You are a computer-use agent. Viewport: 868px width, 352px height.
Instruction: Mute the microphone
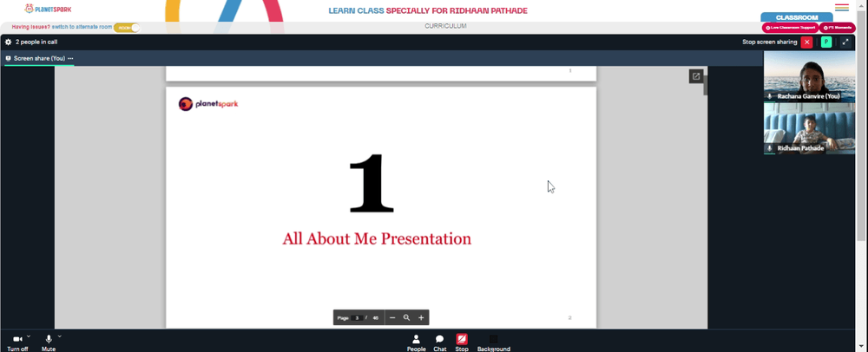point(49,342)
